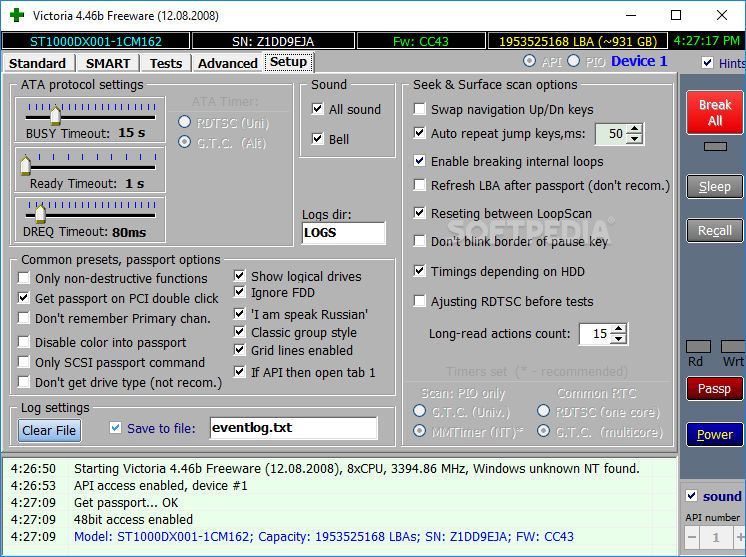Go to the Advanced tab
This screenshot has width=746, height=557.
click(x=227, y=63)
